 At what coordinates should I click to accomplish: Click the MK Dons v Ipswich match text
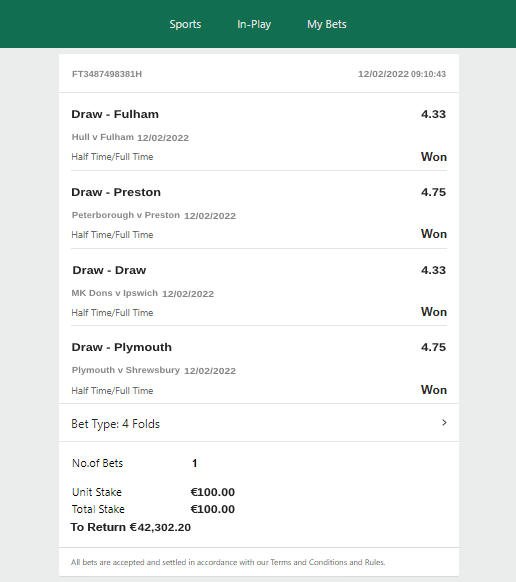[115, 293]
